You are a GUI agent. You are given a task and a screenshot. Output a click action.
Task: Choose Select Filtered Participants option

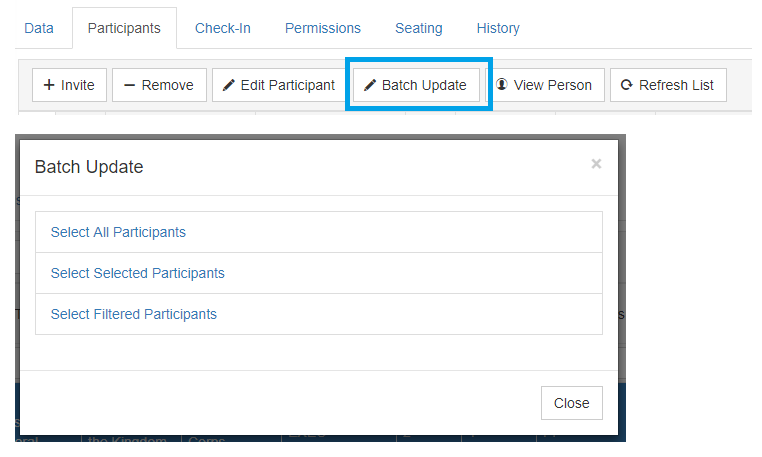point(134,314)
